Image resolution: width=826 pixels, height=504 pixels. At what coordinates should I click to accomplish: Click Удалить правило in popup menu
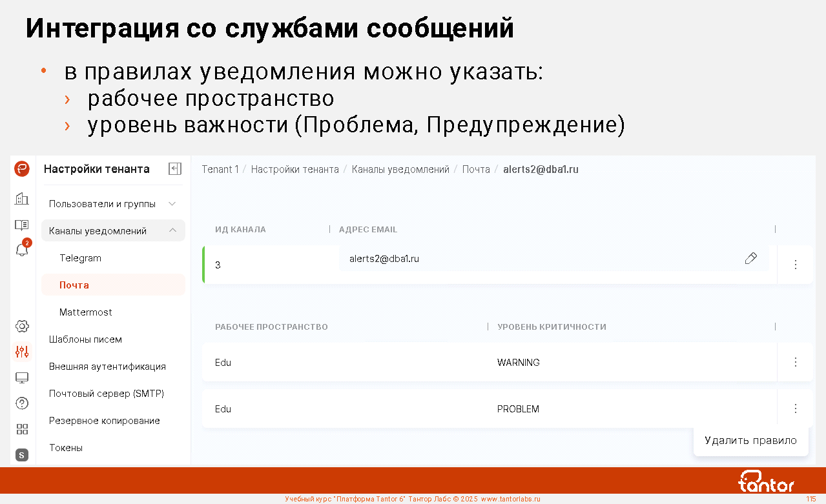[750, 441]
